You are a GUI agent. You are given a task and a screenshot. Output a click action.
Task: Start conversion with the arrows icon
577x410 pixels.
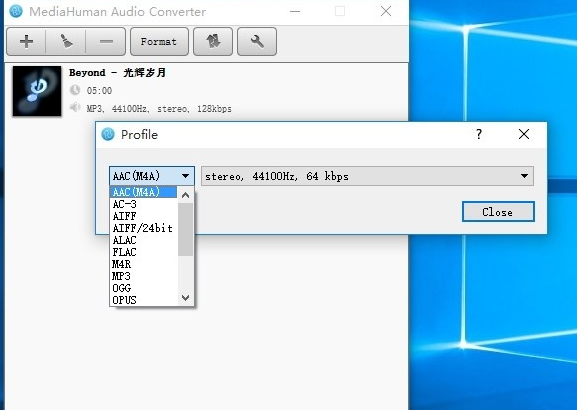[x=213, y=41]
